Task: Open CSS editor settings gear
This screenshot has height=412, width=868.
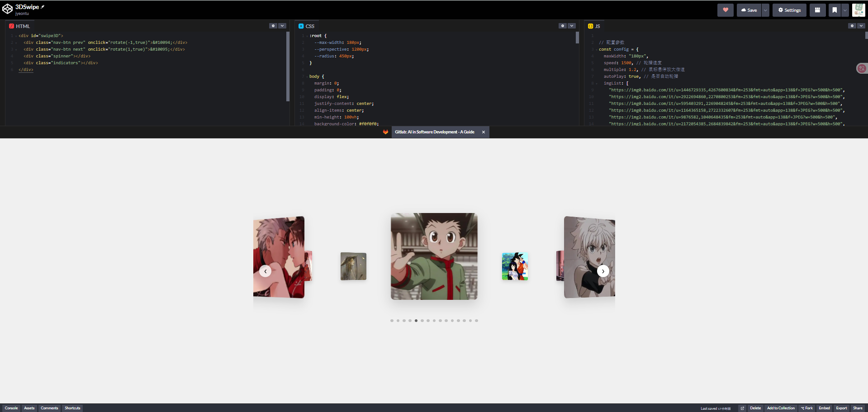Action: [563, 26]
